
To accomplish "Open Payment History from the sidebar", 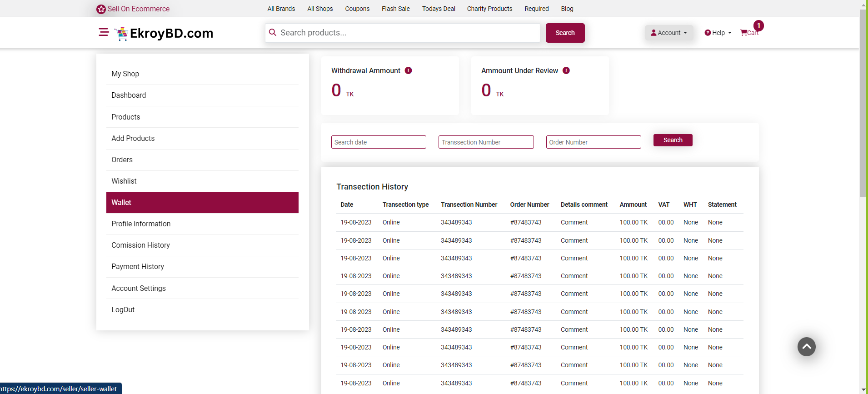I will (x=138, y=266).
